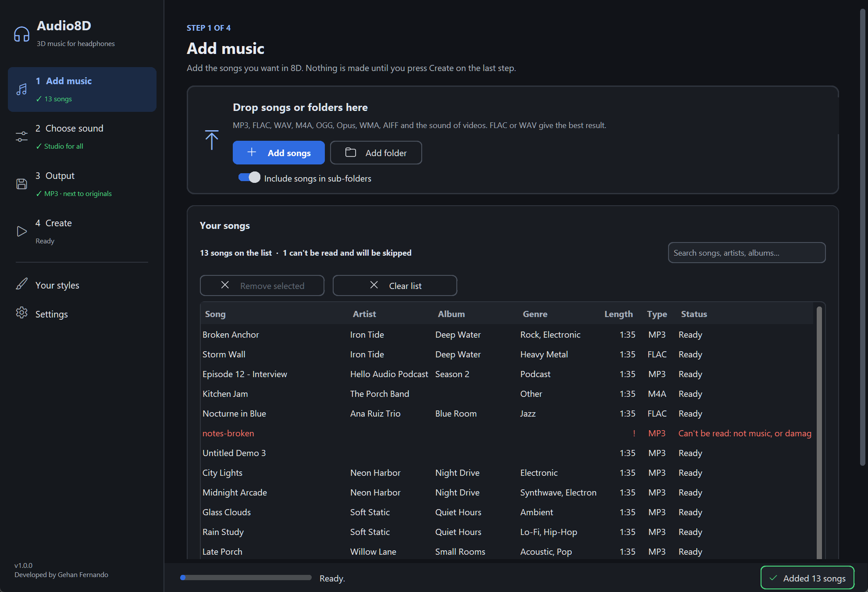Click the play triangle icon beside Create
This screenshot has width=868, height=592.
(x=21, y=232)
